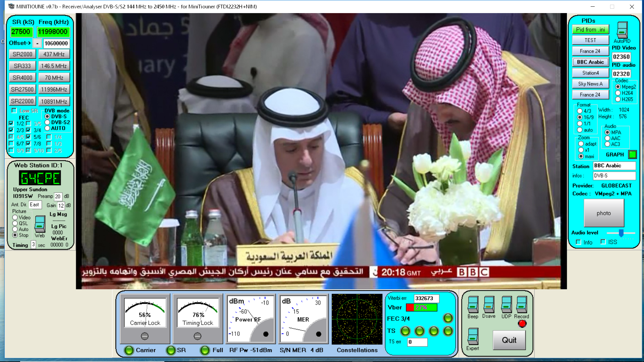
Task: Select Video picture mode
Action: click(15, 217)
